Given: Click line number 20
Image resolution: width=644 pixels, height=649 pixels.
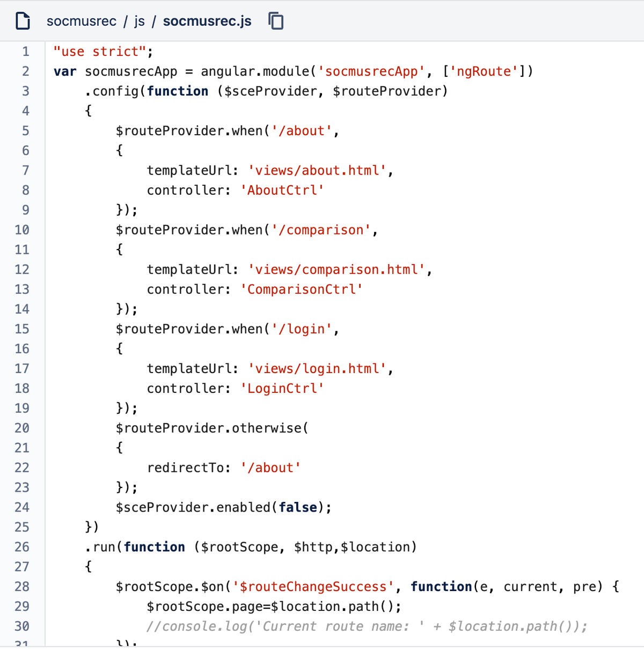Looking at the screenshot, I should [x=22, y=428].
